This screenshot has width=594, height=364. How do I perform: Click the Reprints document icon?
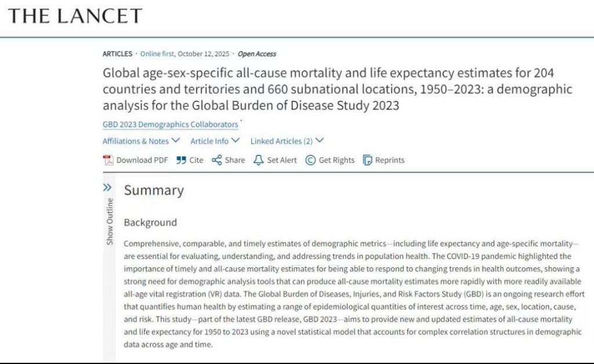click(x=367, y=160)
